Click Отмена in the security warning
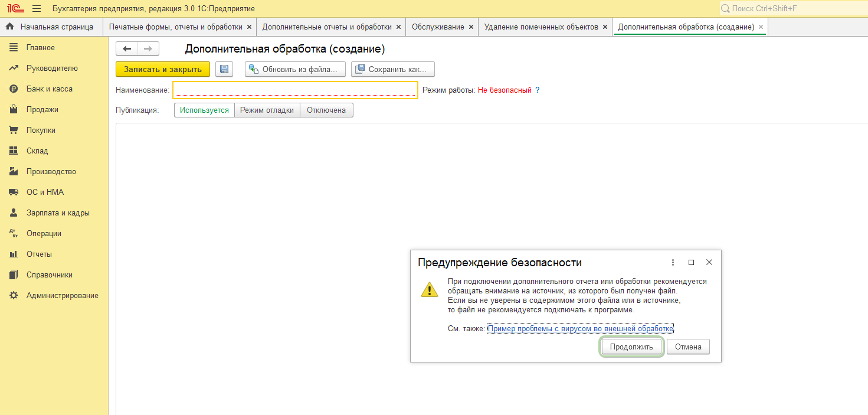 (688, 347)
